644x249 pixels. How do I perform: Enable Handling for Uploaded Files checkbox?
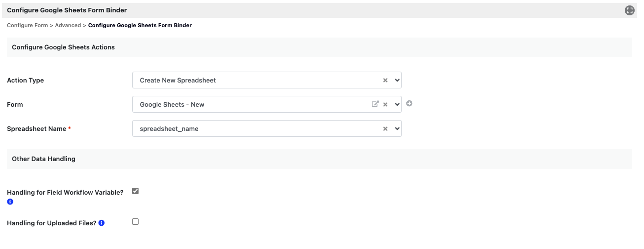[x=136, y=222]
